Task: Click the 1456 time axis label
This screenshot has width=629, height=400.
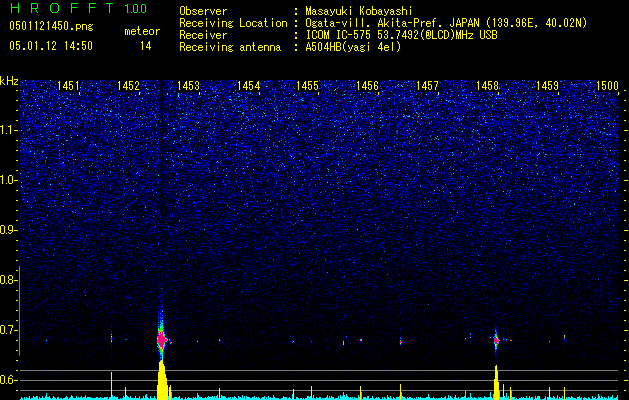Action: (367, 86)
